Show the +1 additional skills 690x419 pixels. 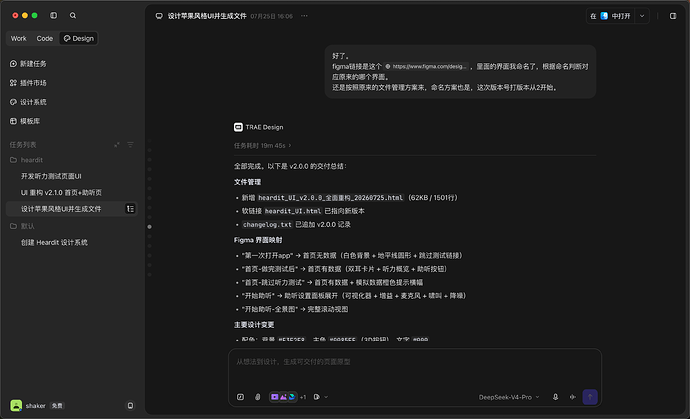point(303,397)
